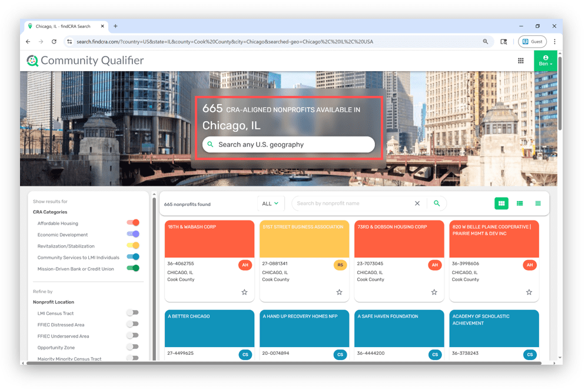Open the Ben user account menu
This screenshot has height=390, width=588.
(545, 61)
